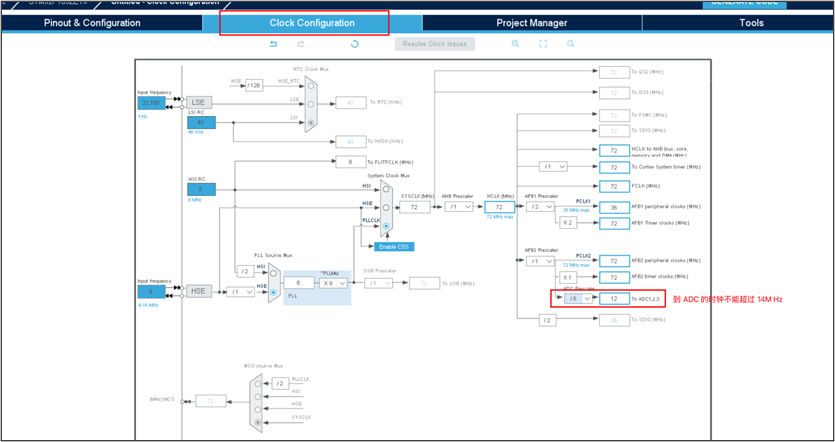Open the Project Manager tab

coord(531,22)
